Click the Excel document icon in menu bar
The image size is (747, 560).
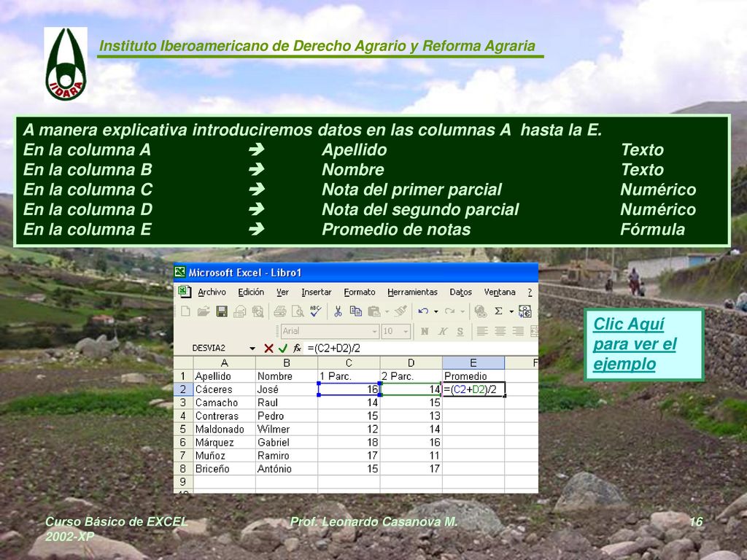click(x=185, y=292)
